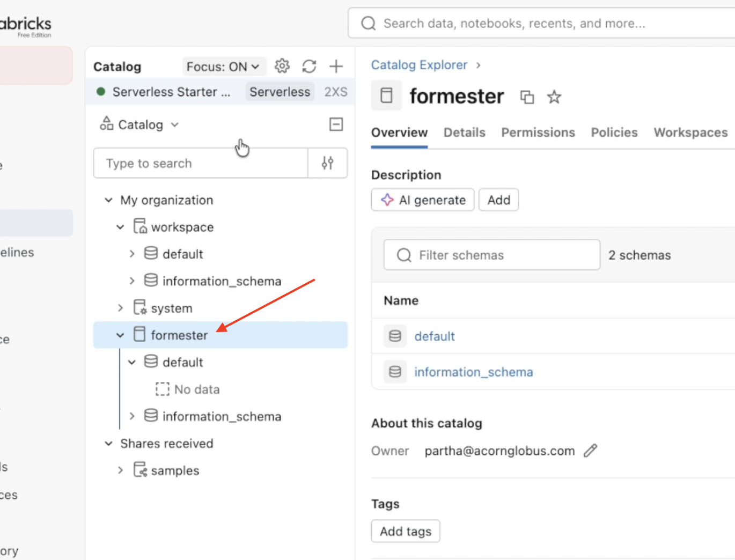This screenshot has width=735, height=560.
Task: Collapse all tree nodes icon
Action: pyautogui.click(x=336, y=124)
